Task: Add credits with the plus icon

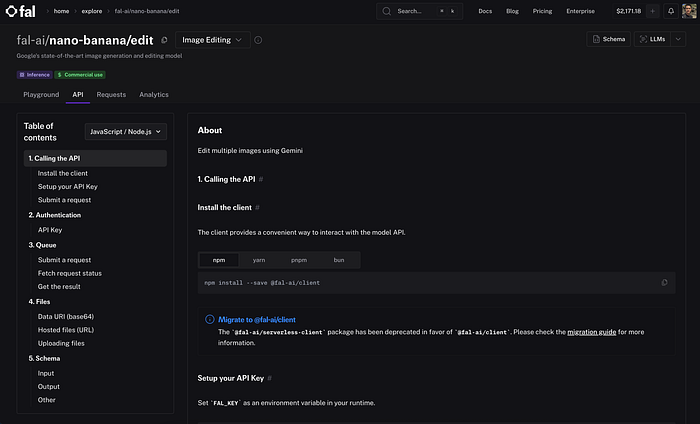Action: 652,11
